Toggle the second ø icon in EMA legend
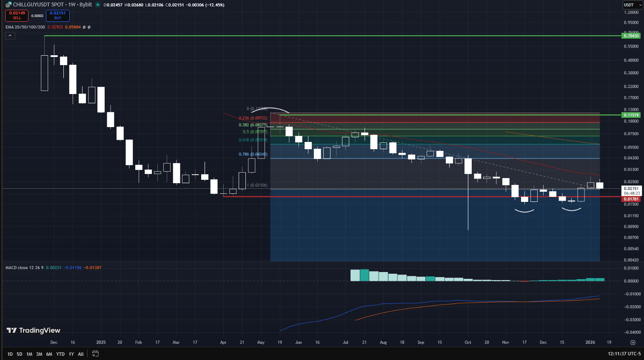644x360 pixels. click(x=89, y=27)
